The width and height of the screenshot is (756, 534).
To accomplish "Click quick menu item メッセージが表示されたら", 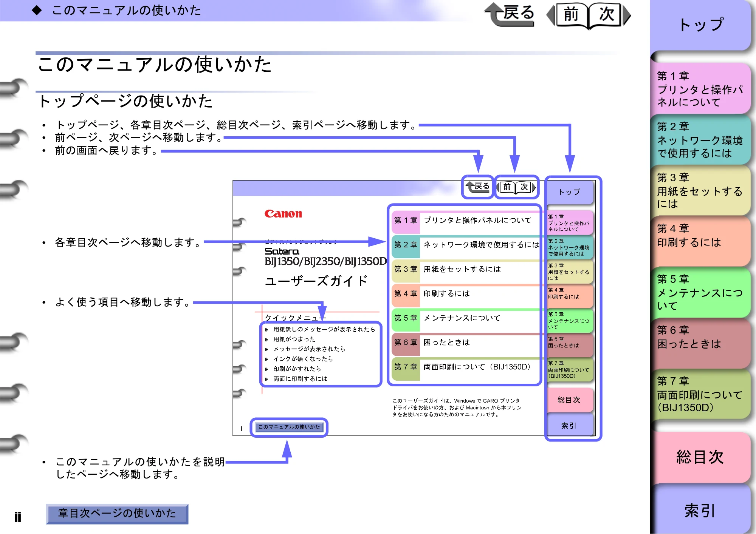I will (305, 349).
